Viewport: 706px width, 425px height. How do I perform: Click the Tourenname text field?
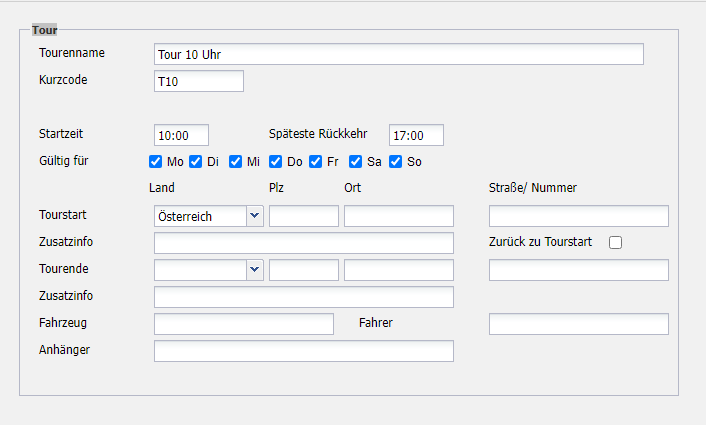[398, 54]
